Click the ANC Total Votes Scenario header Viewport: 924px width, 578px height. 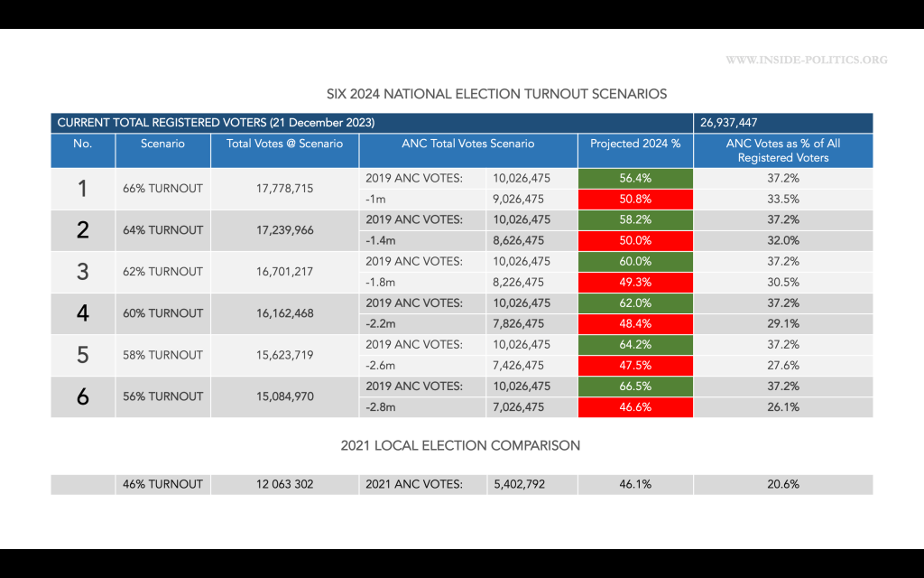click(x=467, y=144)
